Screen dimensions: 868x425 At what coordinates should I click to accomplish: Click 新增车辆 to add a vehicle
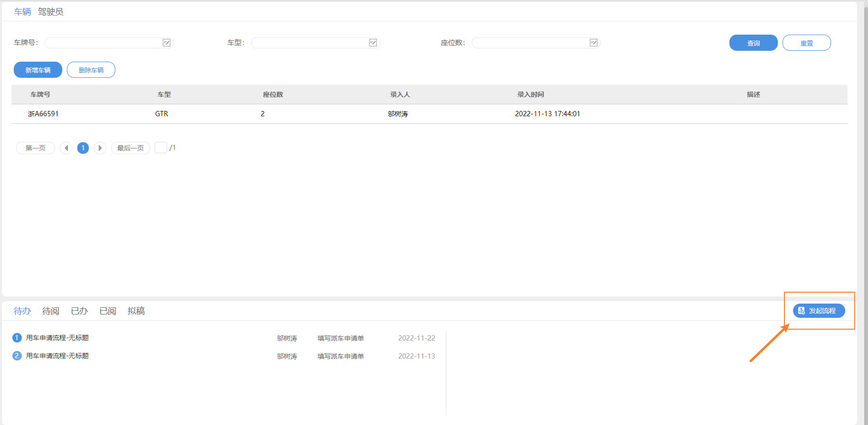pos(38,70)
